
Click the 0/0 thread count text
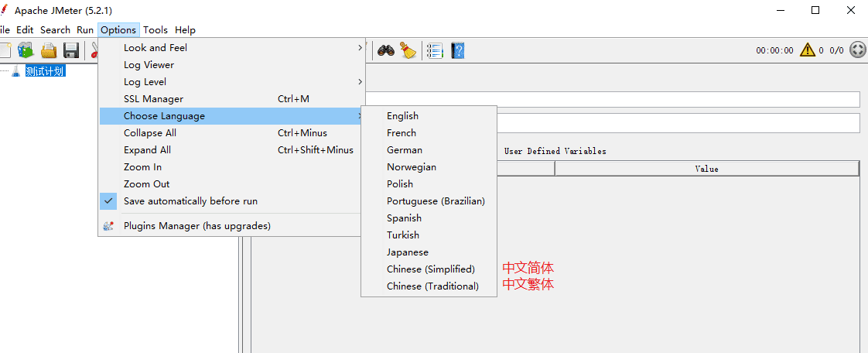point(836,50)
